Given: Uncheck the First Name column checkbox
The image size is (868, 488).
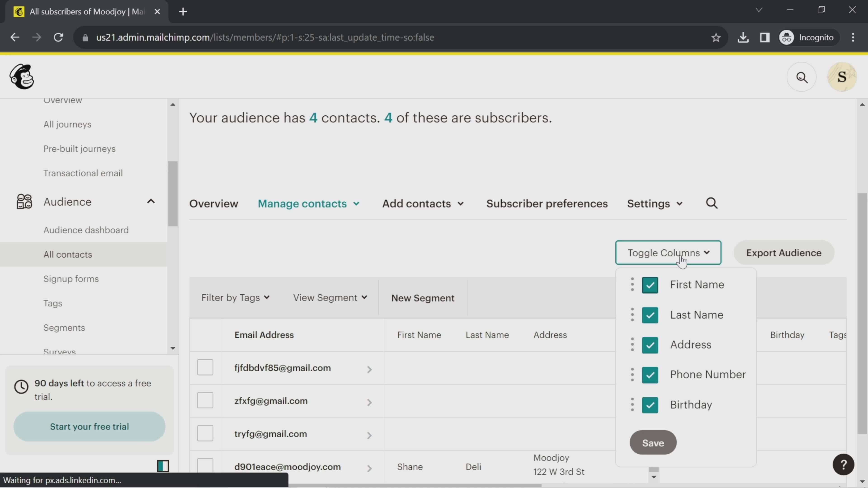Looking at the screenshot, I should pos(650,285).
